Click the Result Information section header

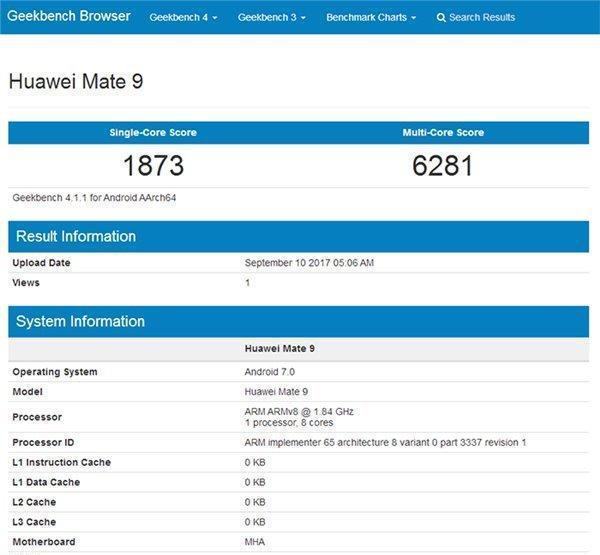(x=298, y=237)
